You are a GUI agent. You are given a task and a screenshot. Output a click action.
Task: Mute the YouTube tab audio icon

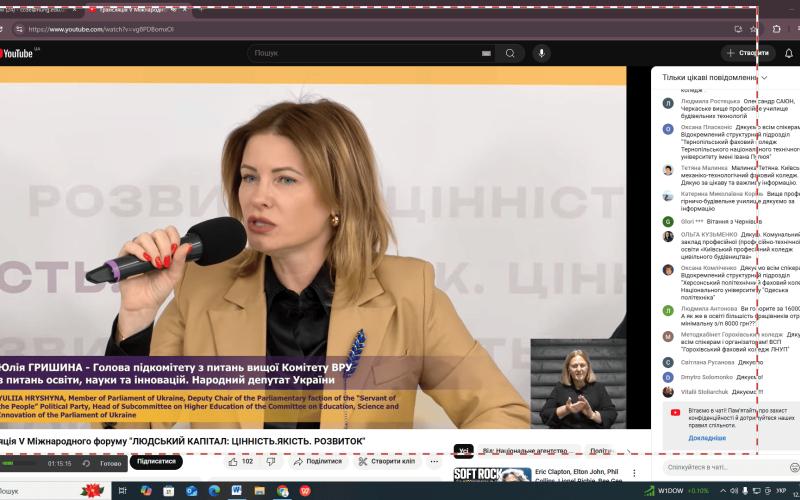pyautogui.click(x=173, y=10)
